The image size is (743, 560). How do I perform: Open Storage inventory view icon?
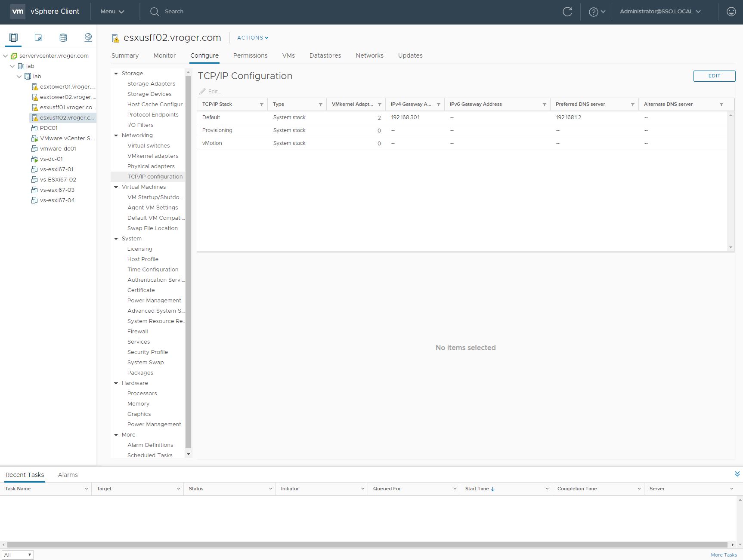tap(63, 37)
